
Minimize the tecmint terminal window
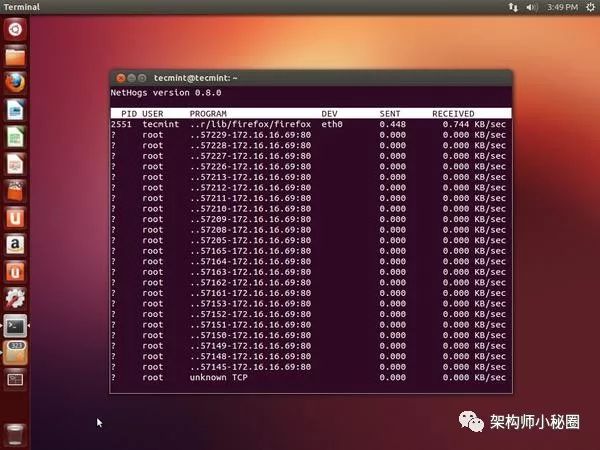[x=131, y=78]
